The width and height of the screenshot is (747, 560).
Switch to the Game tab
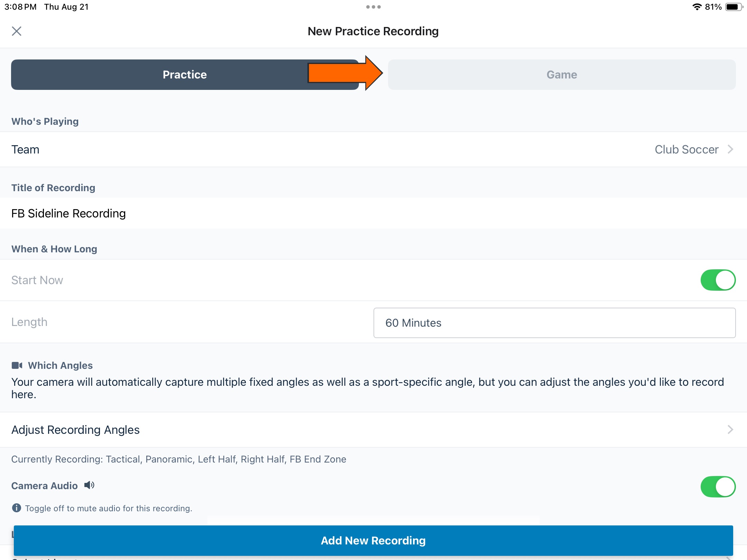[x=561, y=74]
